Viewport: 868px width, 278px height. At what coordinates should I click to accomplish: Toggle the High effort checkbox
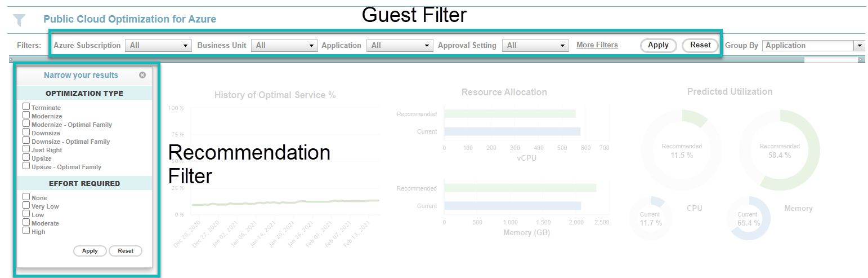[x=26, y=231]
